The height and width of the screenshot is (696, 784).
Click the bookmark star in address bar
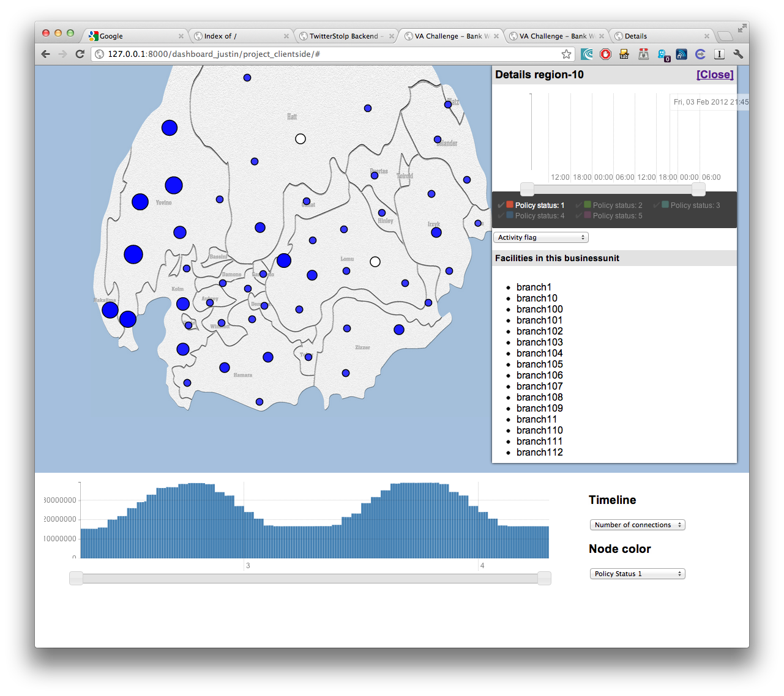coord(566,54)
